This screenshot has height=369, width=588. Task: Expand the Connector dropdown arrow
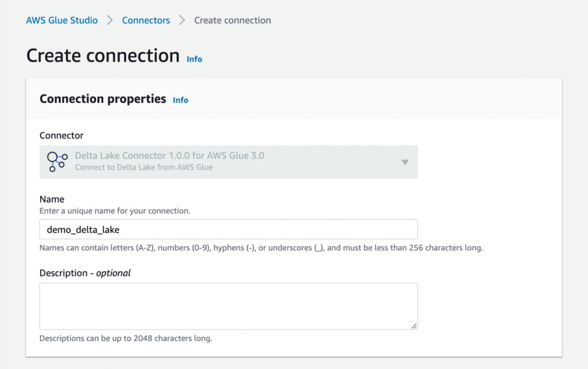coord(405,162)
